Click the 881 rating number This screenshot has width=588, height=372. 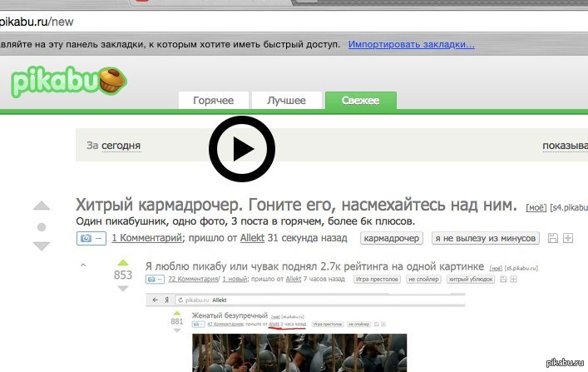pos(177,322)
